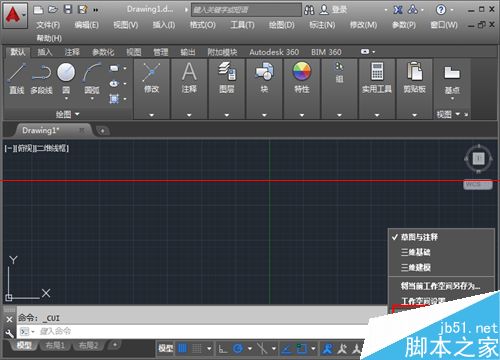Open the 图层 layers panel
This screenshot has height=360, width=500.
click(x=227, y=78)
